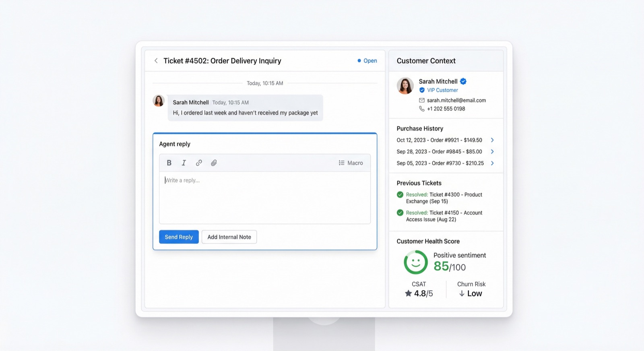Click the envelope icon beside the email address

[422, 100]
